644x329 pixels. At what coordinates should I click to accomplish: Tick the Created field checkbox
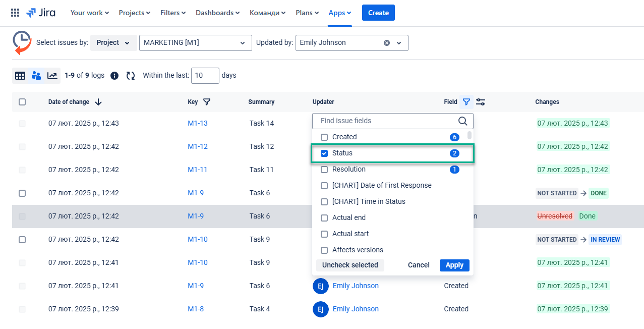(x=324, y=137)
